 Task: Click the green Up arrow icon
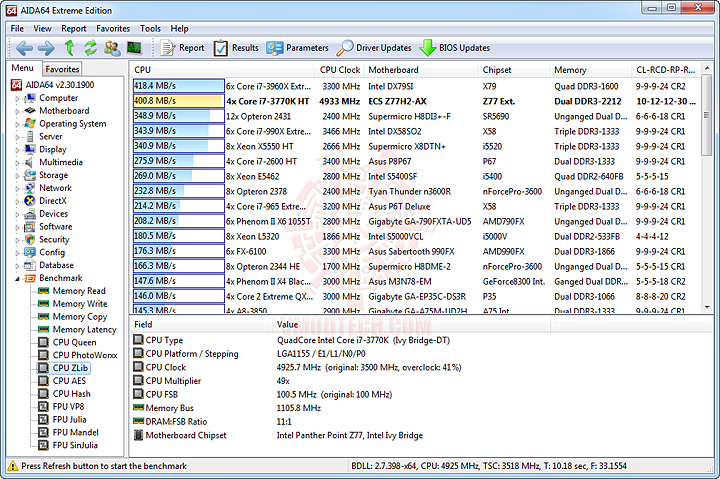(x=69, y=47)
